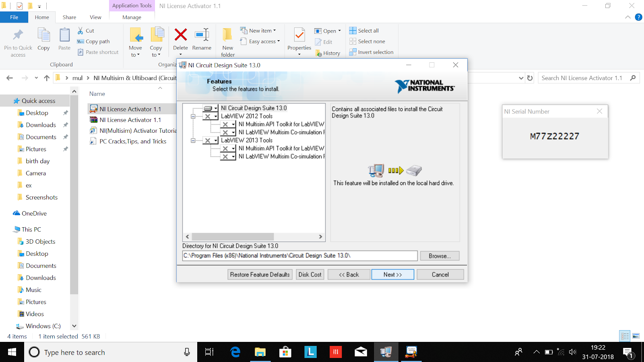The height and width of the screenshot is (362, 644).
Task: Click Restore Feature Defaults button
Action: click(260, 275)
